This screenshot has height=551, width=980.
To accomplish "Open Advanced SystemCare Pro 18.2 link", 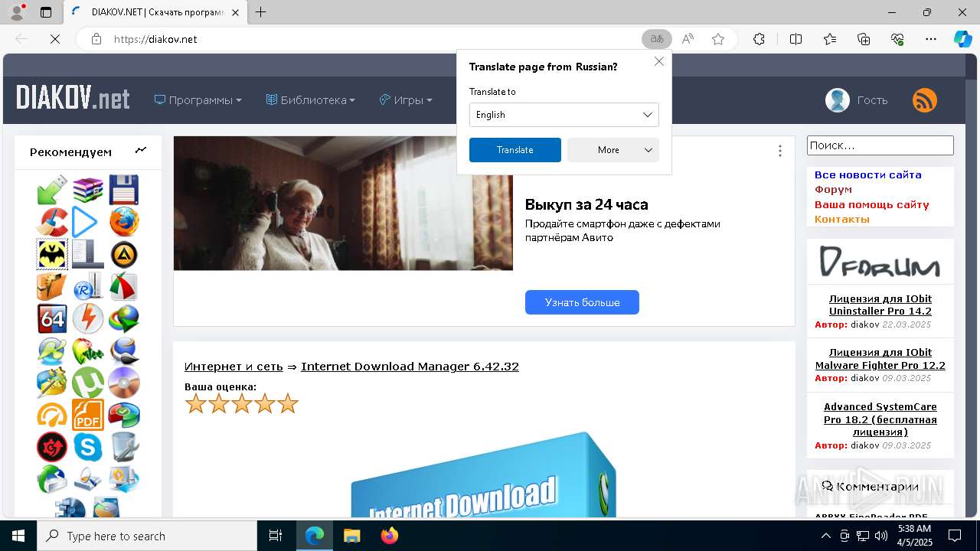I will pos(880,419).
